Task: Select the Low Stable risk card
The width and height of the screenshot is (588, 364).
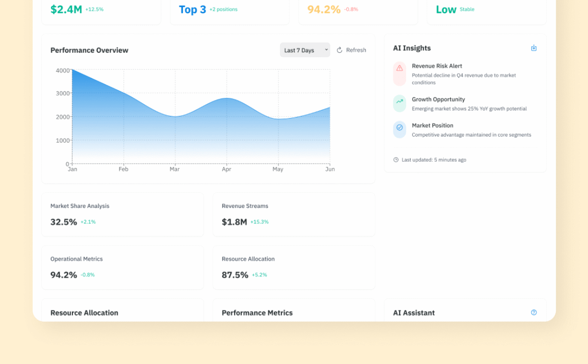Action: pos(486,10)
